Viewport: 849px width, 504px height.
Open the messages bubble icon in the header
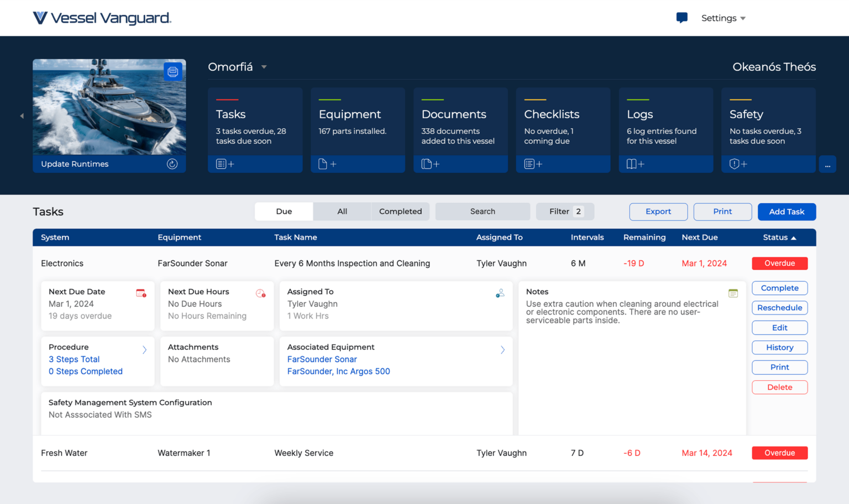tap(682, 18)
